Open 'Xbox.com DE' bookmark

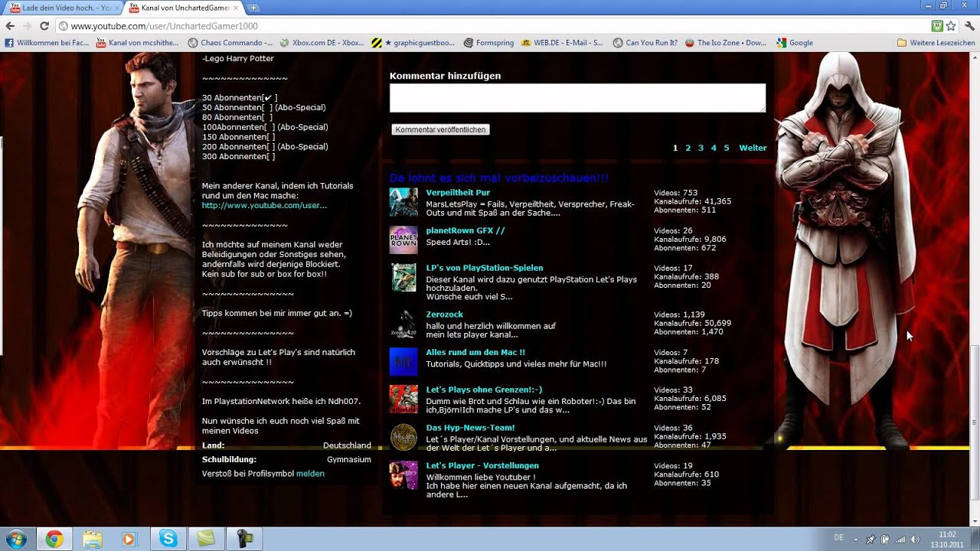pyautogui.click(x=322, y=43)
